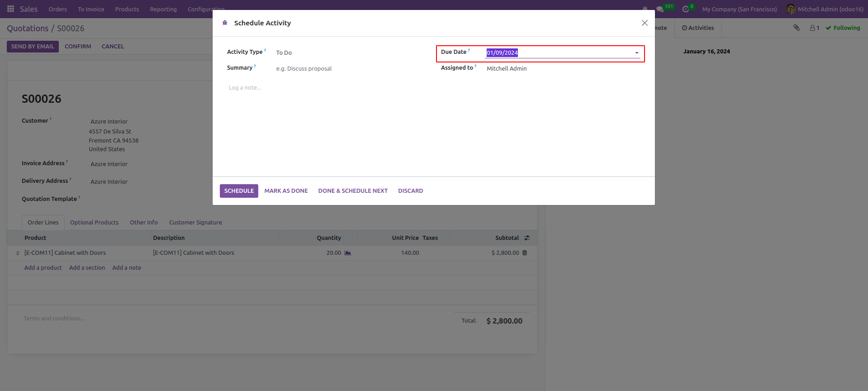Click the Schedule button
868x391 pixels.
click(239, 191)
